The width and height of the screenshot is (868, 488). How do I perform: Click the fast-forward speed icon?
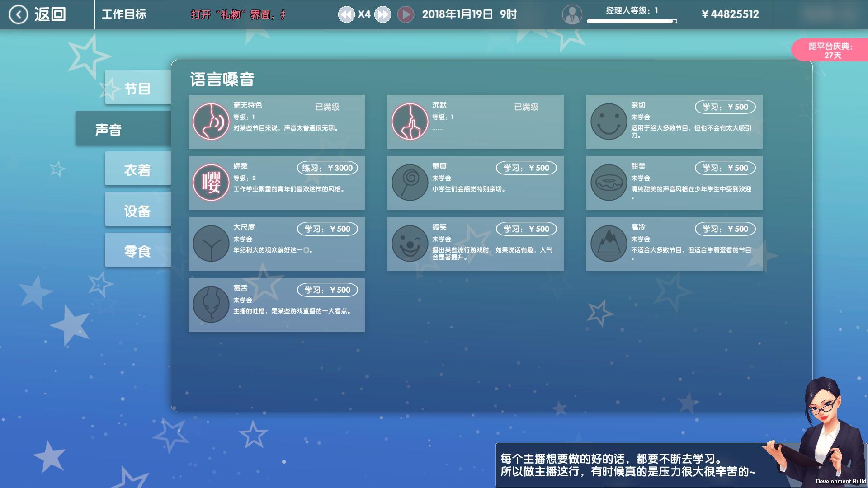click(x=382, y=14)
